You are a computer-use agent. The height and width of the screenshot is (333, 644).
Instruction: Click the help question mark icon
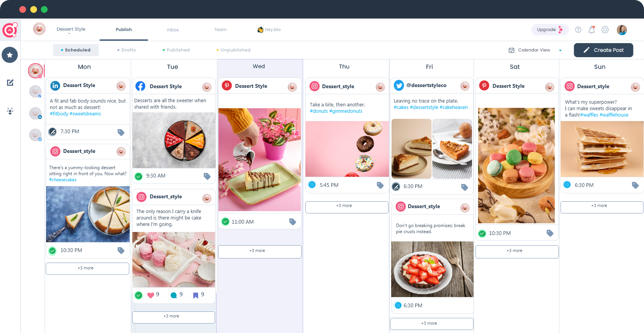coord(578,30)
